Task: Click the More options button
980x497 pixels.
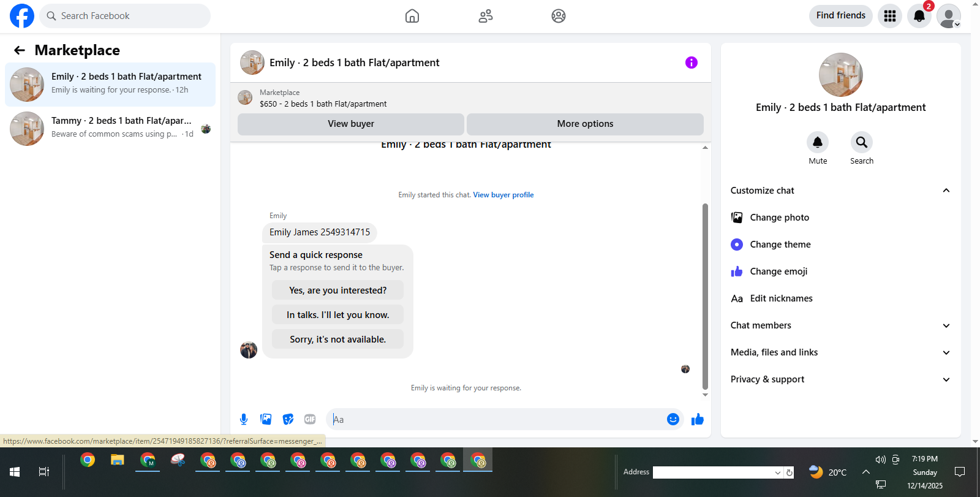Action: click(585, 124)
